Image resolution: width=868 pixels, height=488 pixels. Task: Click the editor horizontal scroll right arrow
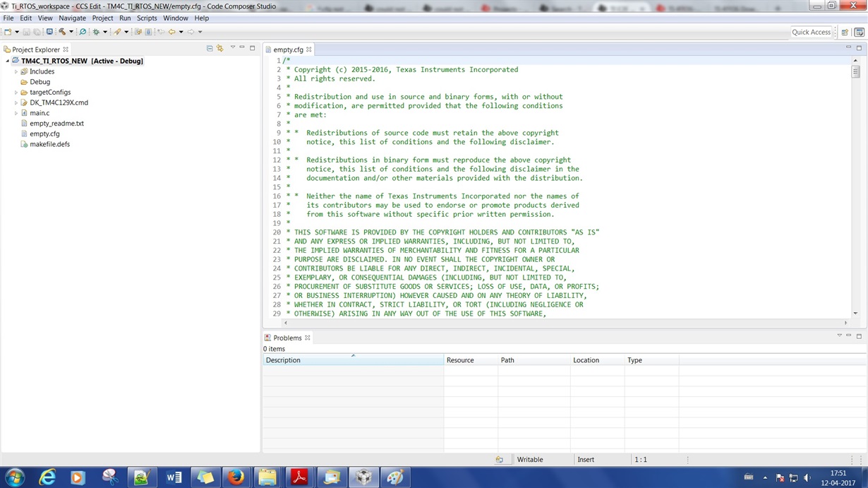tap(846, 323)
